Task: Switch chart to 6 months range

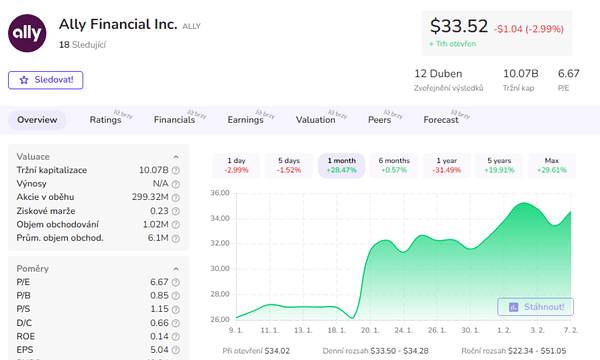Action: 394,165
